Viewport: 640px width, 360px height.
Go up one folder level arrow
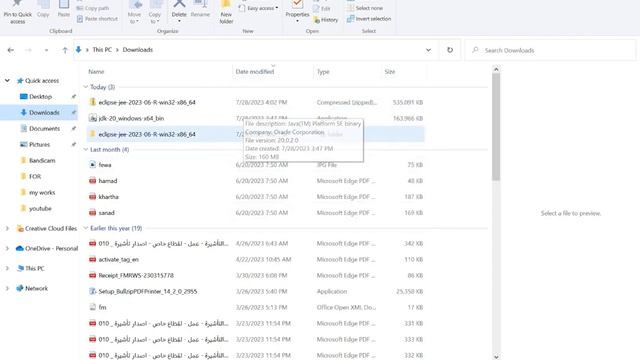64,50
